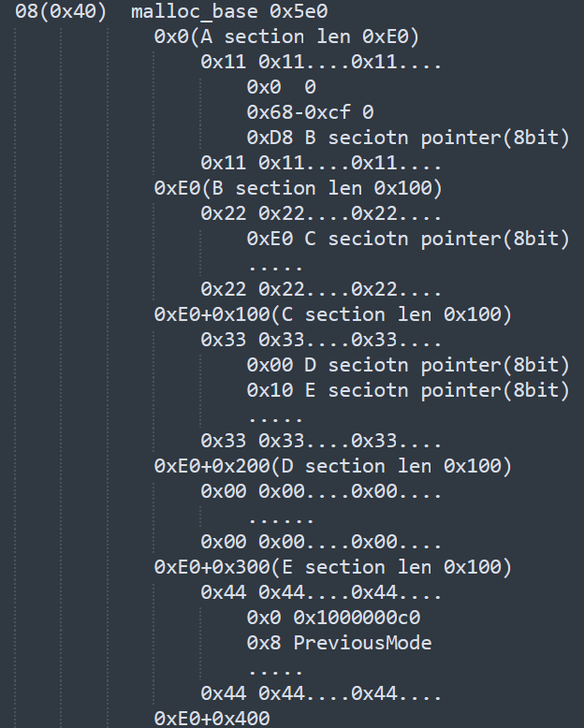Click the 08(0x40) offset at line start
584x728 pixels.
coord(61,12)
